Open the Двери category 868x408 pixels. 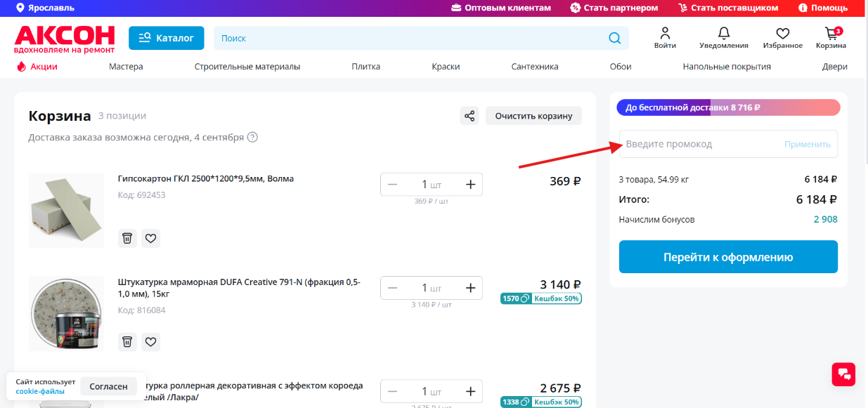(835, 67)
